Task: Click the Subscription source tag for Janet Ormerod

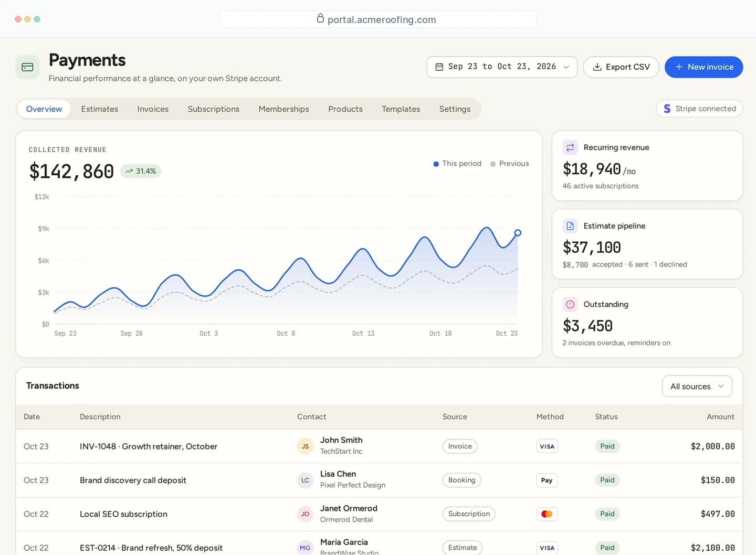Action: 469,514
